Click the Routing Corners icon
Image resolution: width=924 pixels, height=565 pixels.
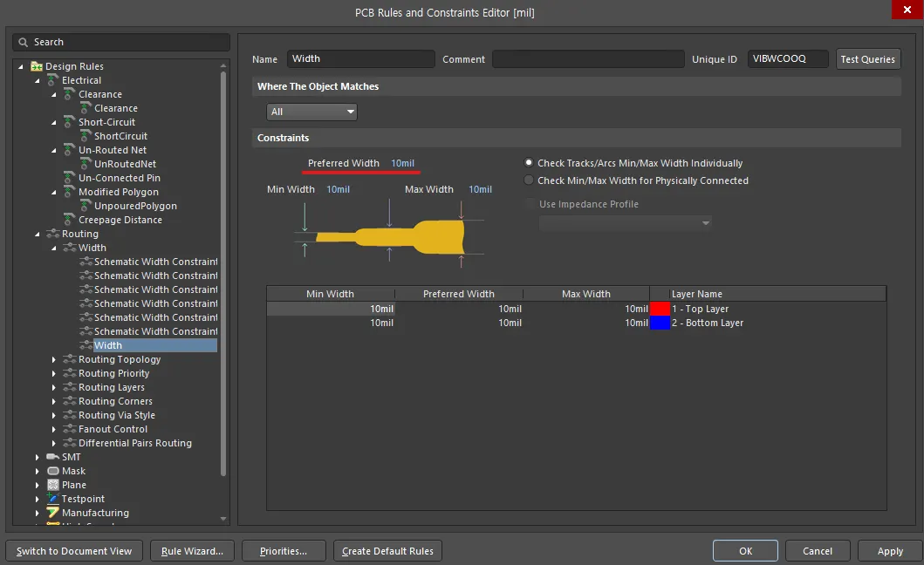[70, 401]
